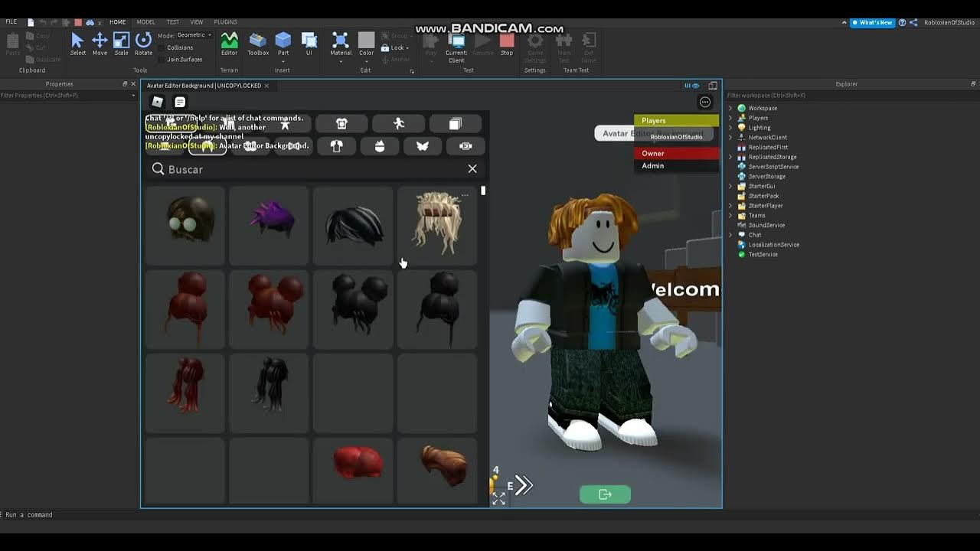
Task: Choose the waist accessory category icon
Action: click(x=465, y=145)
